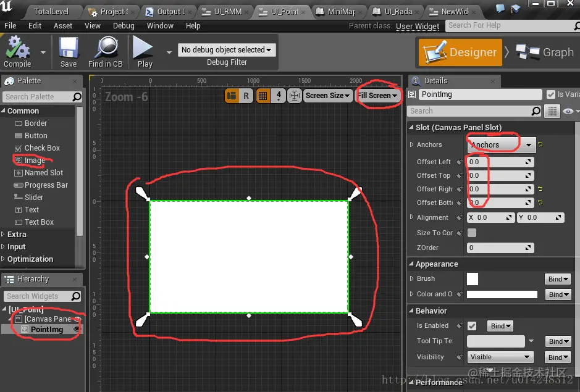
Task: Play the level in editor
Action: click(x=145, y=52)
